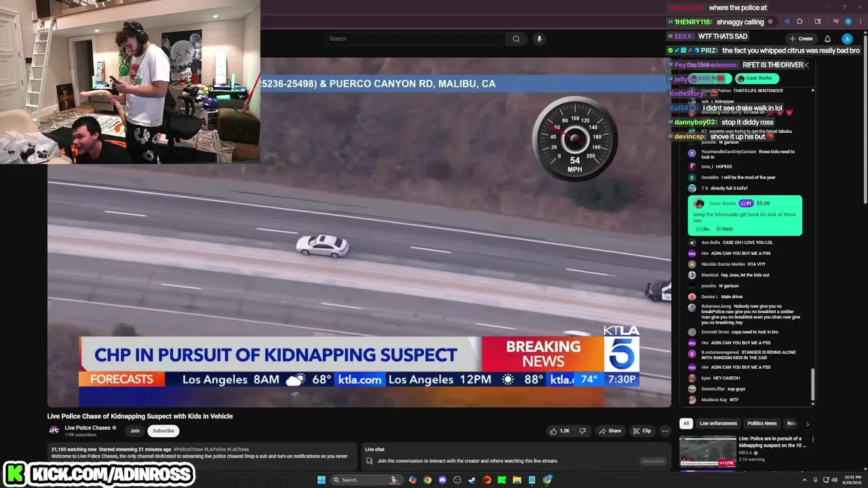Like the live stream video

coord(560,431)
